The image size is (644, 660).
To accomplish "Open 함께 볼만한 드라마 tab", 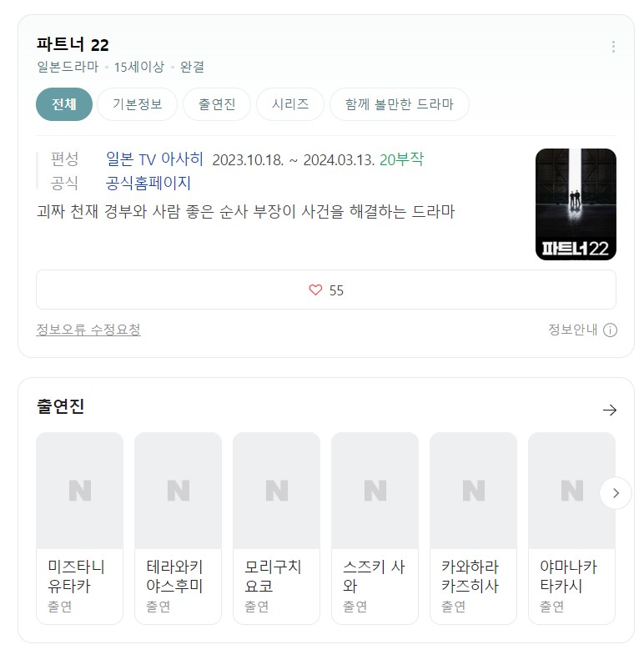I will [399, 104].
